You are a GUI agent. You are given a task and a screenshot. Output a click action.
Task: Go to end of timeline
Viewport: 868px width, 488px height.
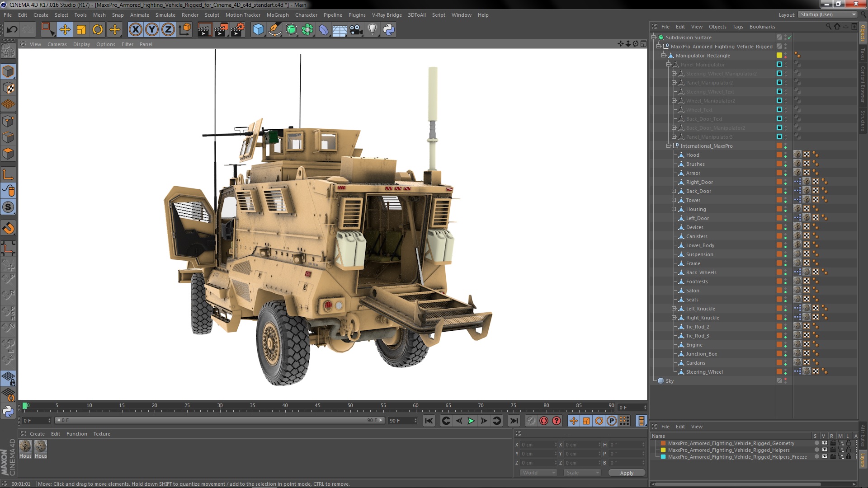514,421
